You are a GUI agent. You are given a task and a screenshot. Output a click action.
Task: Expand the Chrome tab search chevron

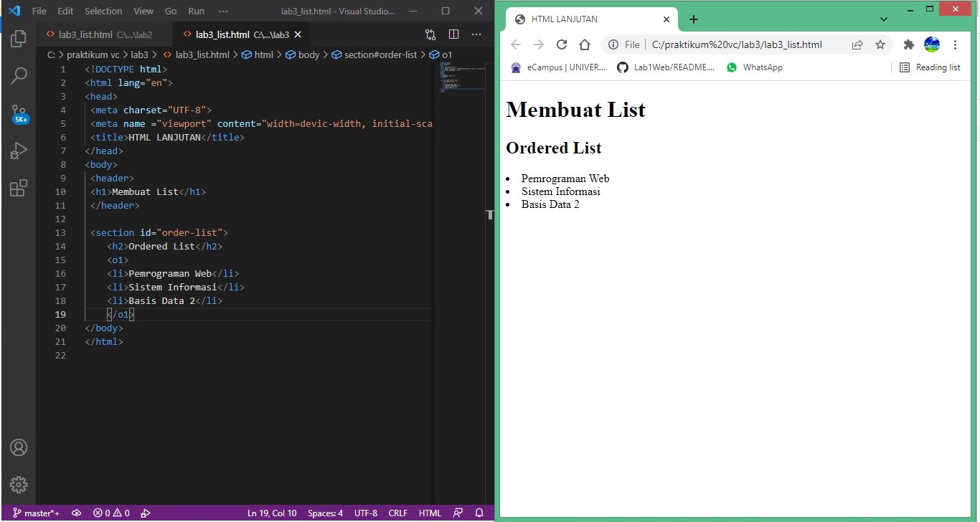(x=884, y=19)
